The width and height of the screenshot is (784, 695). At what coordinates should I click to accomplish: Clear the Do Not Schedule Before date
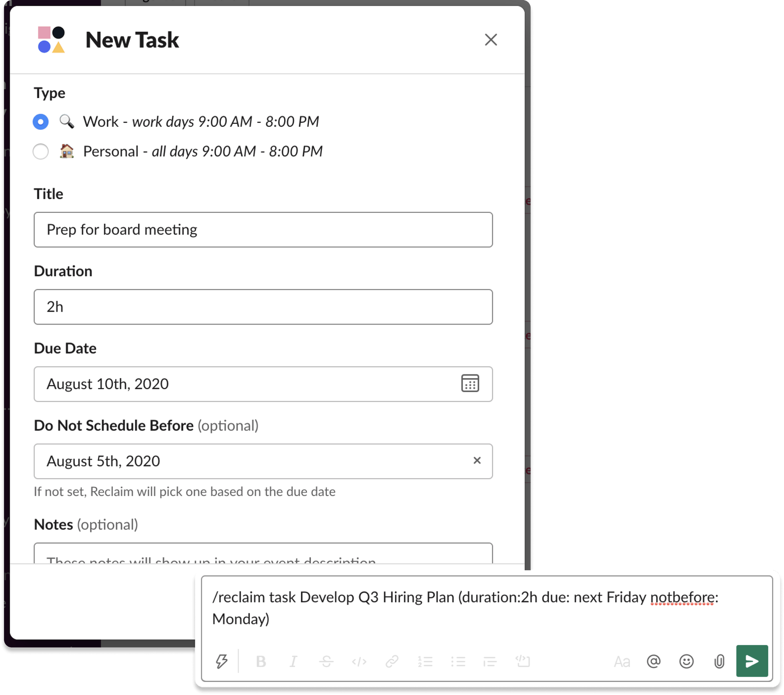pos(477,461)
